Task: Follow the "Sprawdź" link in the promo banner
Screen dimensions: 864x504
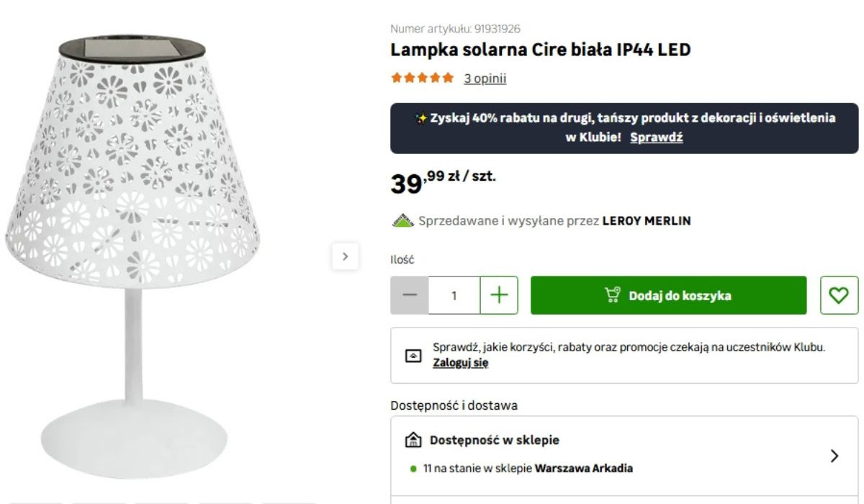Action: tap(656, 138)
